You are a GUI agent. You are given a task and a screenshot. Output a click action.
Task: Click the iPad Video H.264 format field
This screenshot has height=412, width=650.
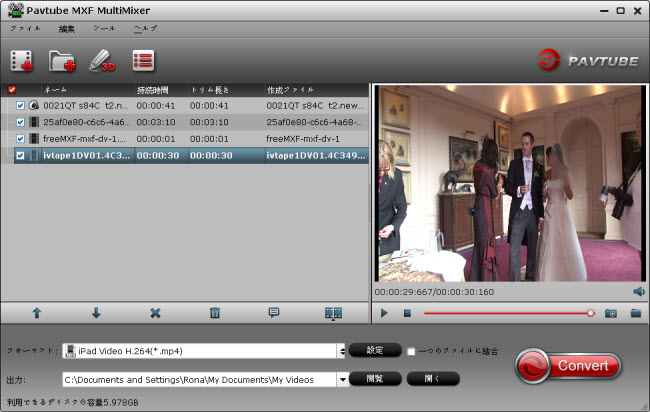[203, 351]
